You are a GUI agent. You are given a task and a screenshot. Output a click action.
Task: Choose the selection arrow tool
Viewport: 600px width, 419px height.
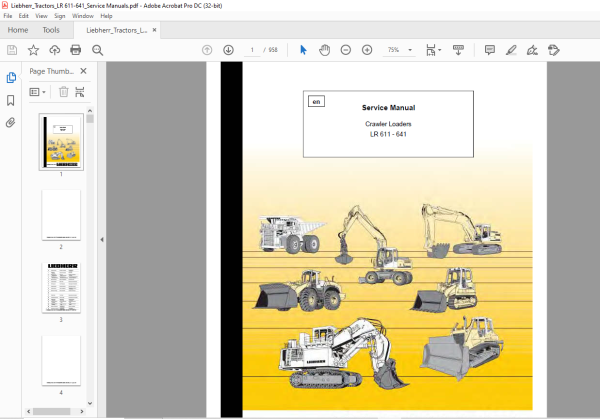[303, 50]
